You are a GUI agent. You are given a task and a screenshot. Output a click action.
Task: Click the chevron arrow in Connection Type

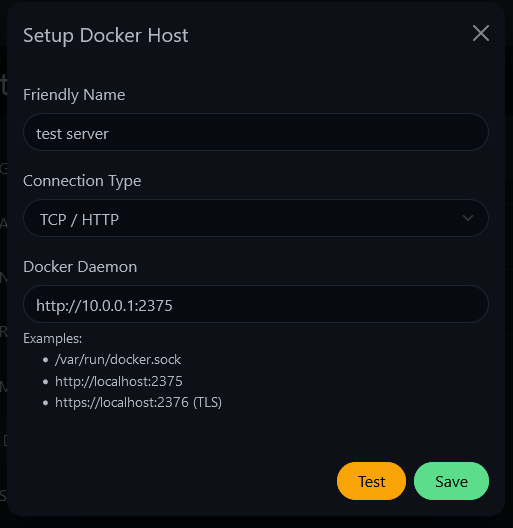[468, 218]
